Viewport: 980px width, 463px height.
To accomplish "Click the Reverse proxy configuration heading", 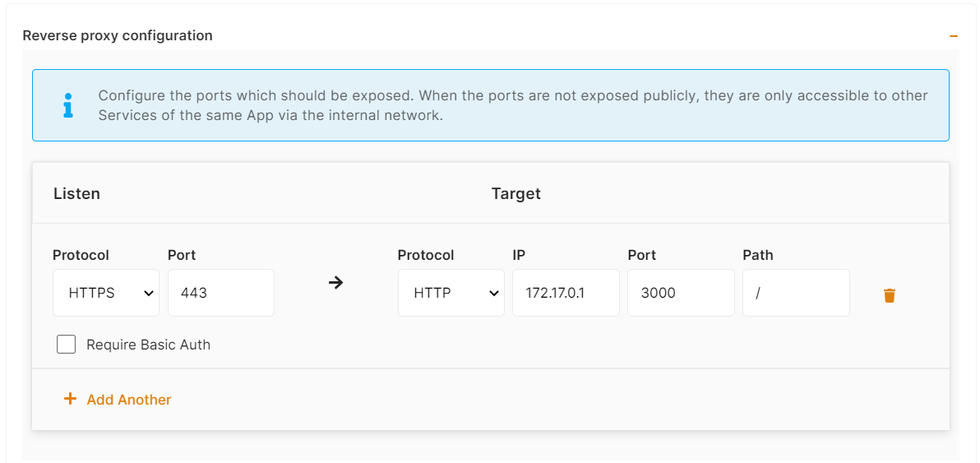I will [118, 35].
